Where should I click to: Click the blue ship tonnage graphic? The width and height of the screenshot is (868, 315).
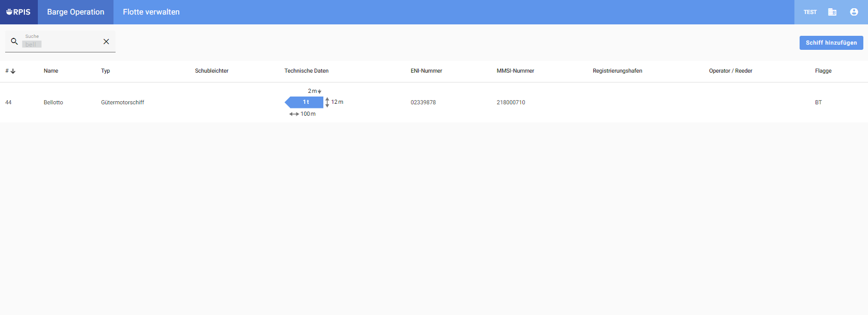[x=304, y=102]
